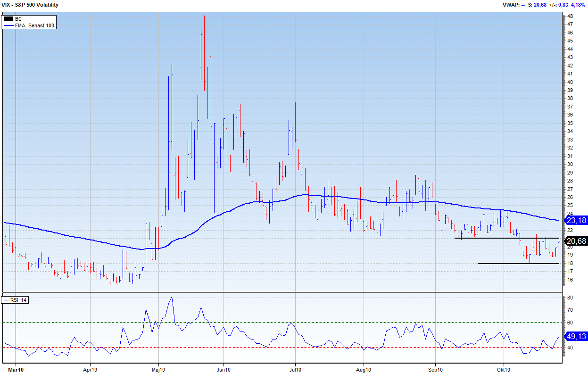Select the lower black horizontal line near 18
Image resolution: width=588 pixels, height=373 pixels.
[519, 264]
